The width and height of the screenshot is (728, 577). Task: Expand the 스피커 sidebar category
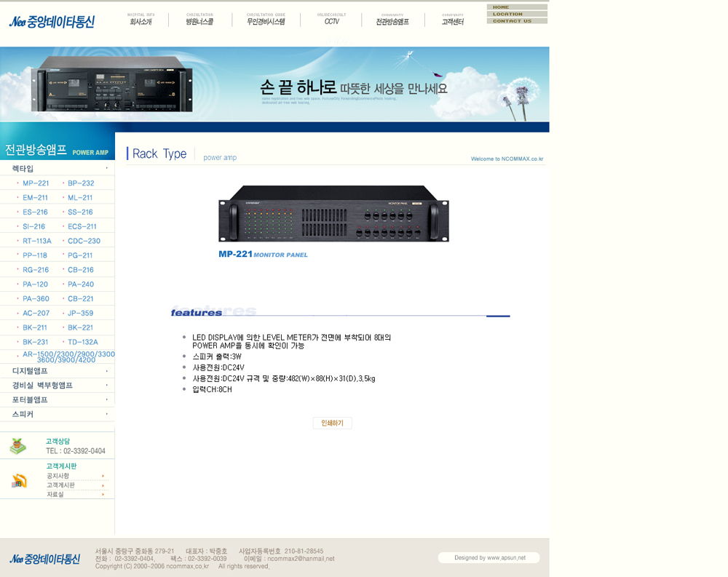pos(23,414)
